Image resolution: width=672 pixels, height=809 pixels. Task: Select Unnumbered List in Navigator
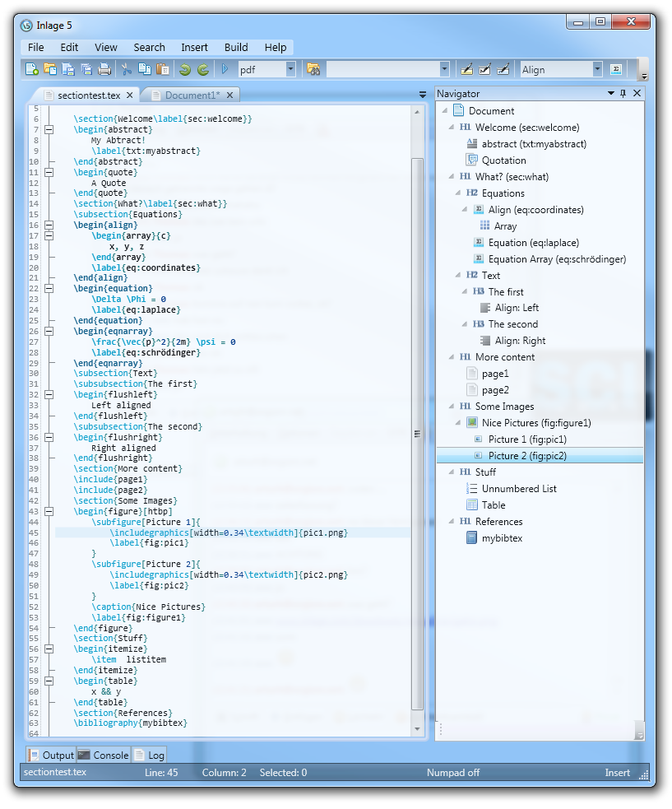(519, 489)
